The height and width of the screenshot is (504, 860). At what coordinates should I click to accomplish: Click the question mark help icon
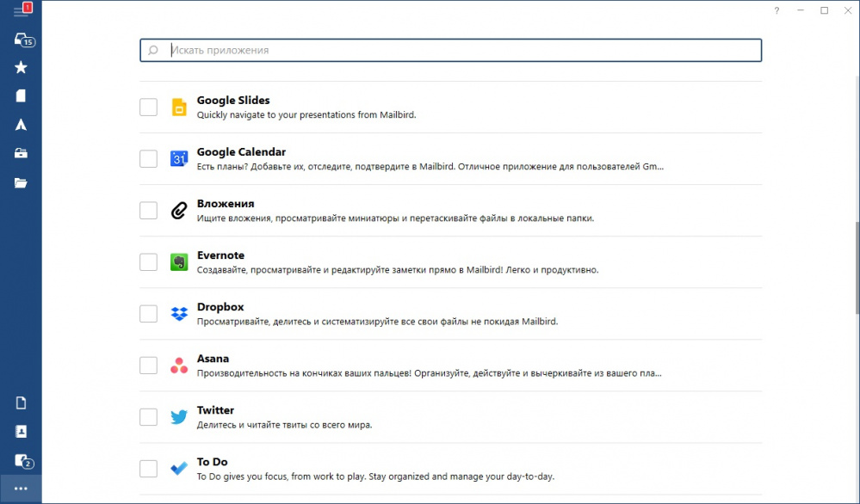pyautogui.click(x=776, y=10)
